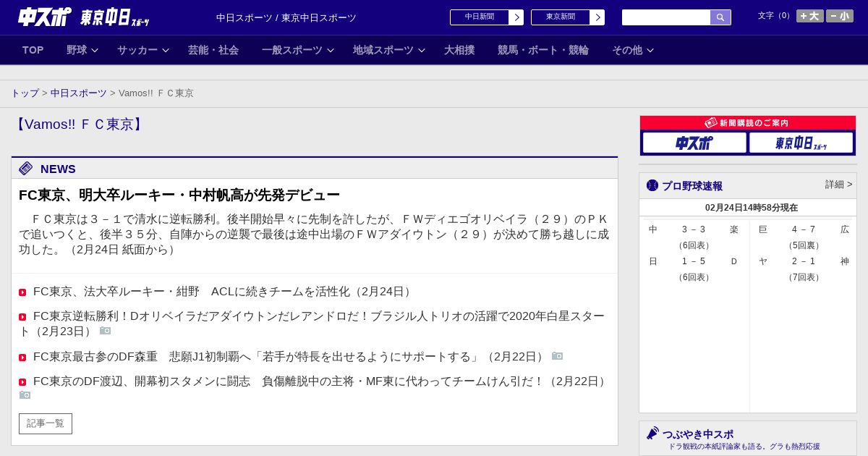Open the 大相撲 menu item
The image size is (868, 456).
[459, 50]
